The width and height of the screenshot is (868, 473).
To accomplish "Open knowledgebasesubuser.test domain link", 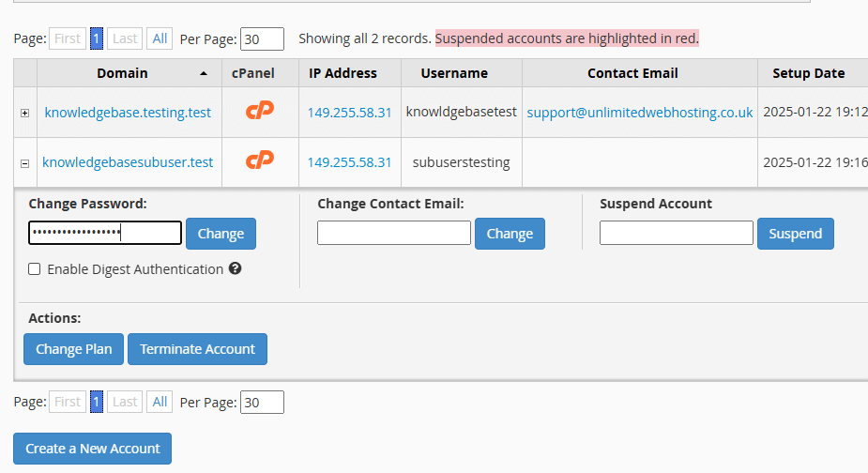I will pos(128,162).
